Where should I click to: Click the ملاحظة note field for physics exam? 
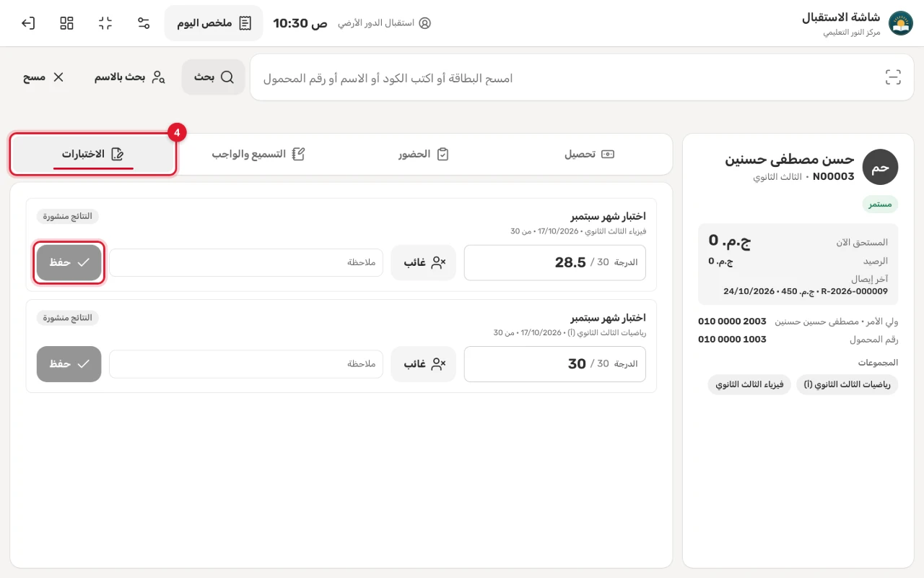[246, 262]
